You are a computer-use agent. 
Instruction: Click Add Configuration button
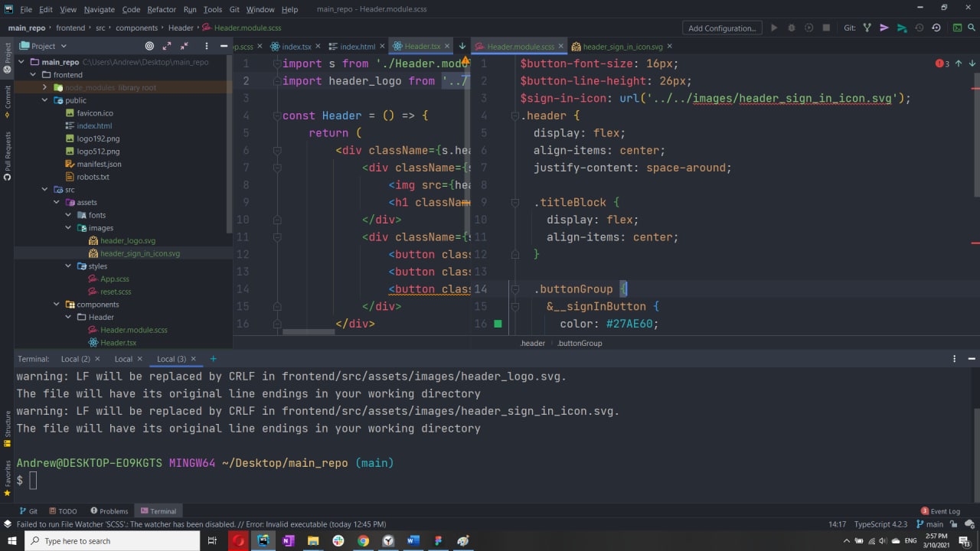click(722, 28)
